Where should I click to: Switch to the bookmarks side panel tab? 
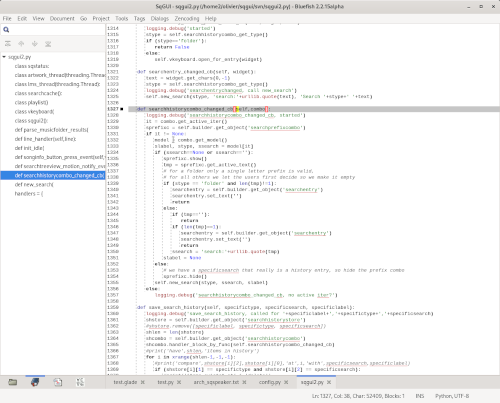tap(35, 382)
